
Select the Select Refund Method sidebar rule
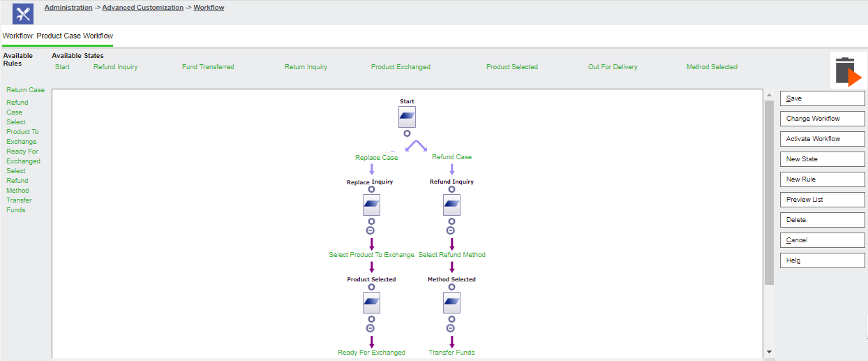pos(17,180)
